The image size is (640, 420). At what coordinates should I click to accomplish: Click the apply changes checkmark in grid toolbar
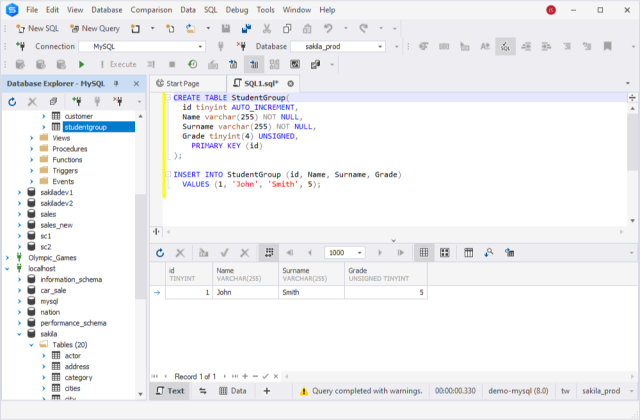[224, 253]
